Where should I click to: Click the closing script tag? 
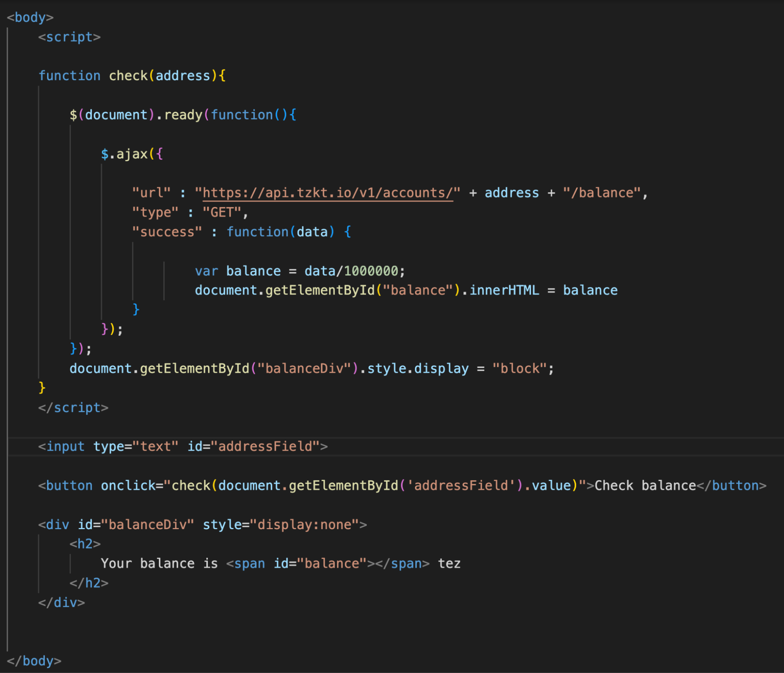pos(73,408)
